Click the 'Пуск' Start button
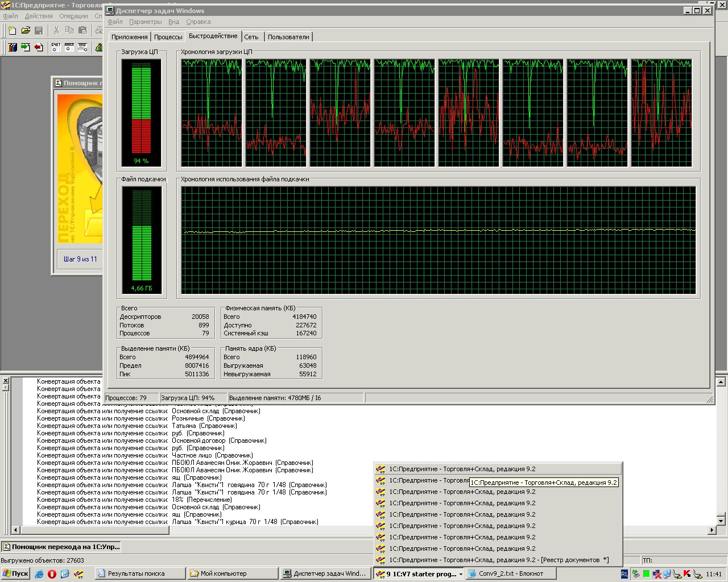This screenshot has width=728, height=582. [15, 574]
